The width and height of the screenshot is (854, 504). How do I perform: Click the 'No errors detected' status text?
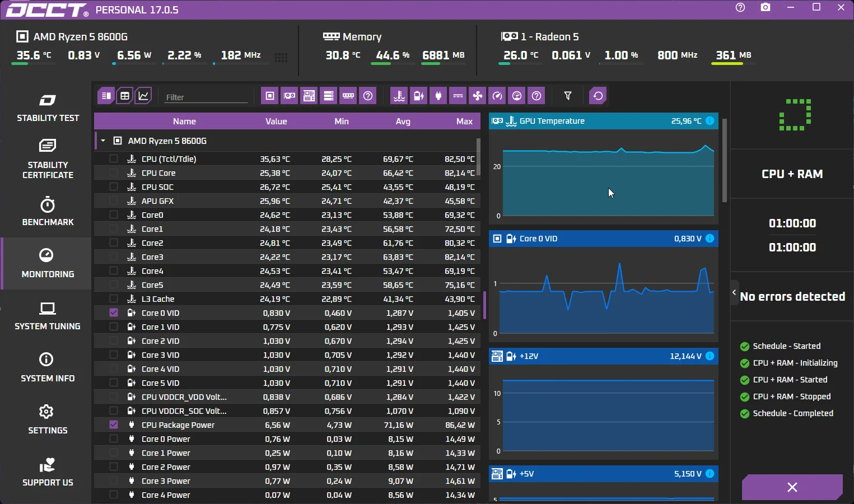pyautogui.click(x=792, y=297)
